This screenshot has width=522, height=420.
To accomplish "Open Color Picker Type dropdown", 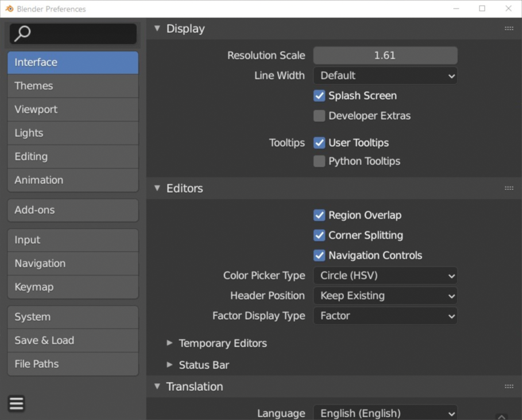I will tap(385, 275).
